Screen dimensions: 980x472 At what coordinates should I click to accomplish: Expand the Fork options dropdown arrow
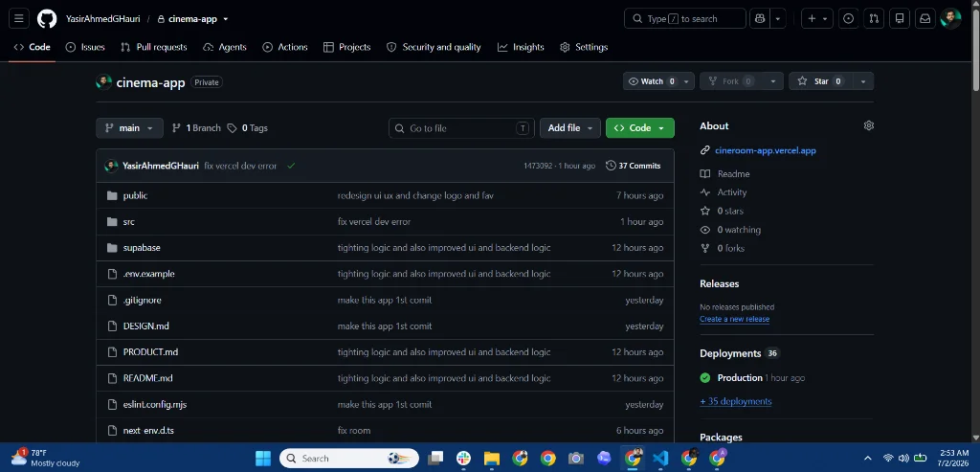[x=773, y=81]
